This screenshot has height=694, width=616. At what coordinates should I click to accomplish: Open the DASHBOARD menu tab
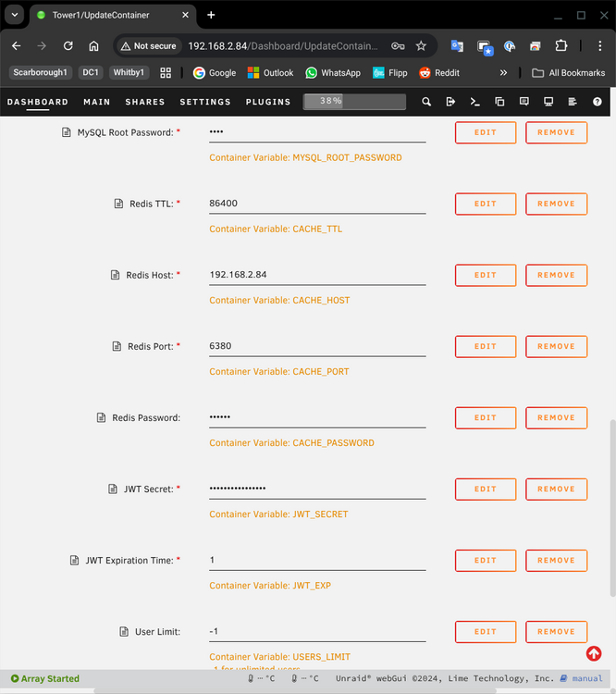[38, 102]
